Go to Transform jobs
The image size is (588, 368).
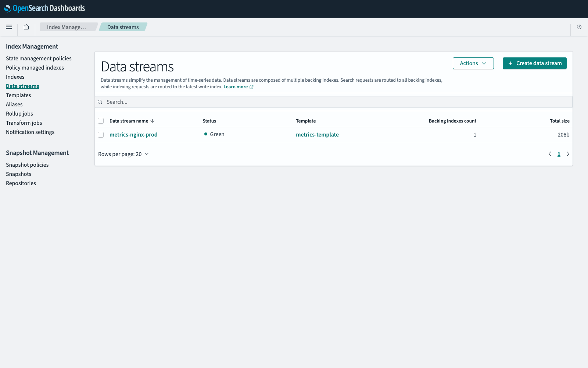point(24,123)
